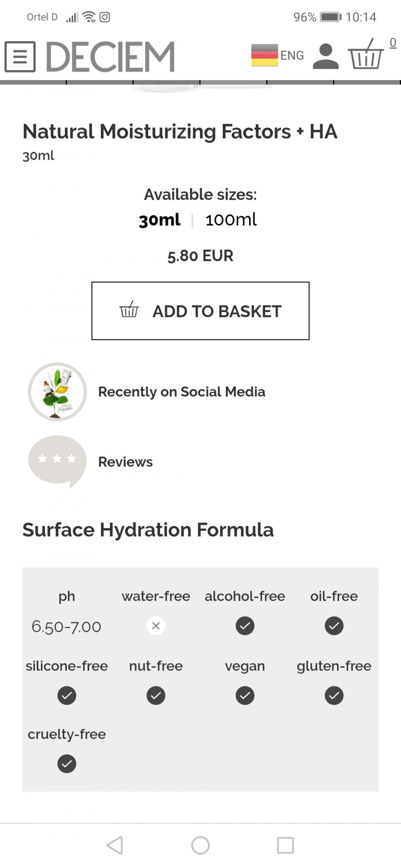
Task: Expand the Reviews section
Action: tap(125, 462)
